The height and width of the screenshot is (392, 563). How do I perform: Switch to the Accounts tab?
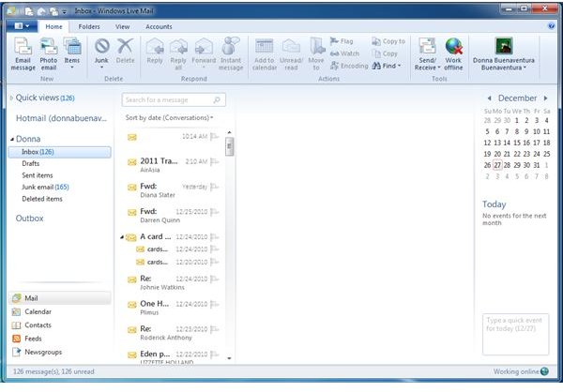pyautogui.click(x=159, y=26)
